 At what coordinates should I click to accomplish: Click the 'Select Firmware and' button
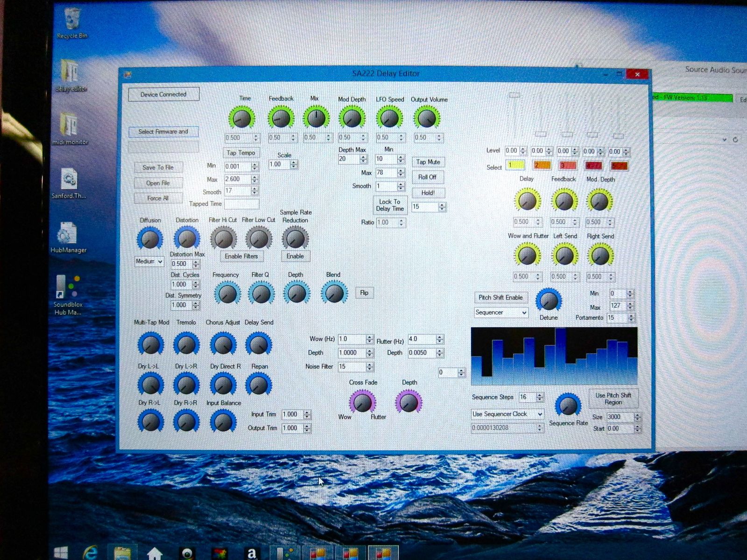pyautogui.click(x=163, y=132)
